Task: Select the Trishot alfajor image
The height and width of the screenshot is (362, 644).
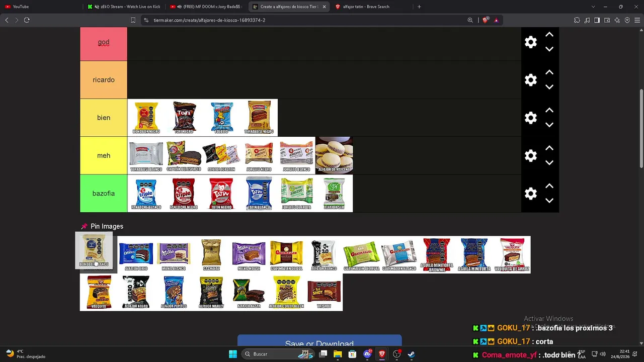Action: (324, 292)
